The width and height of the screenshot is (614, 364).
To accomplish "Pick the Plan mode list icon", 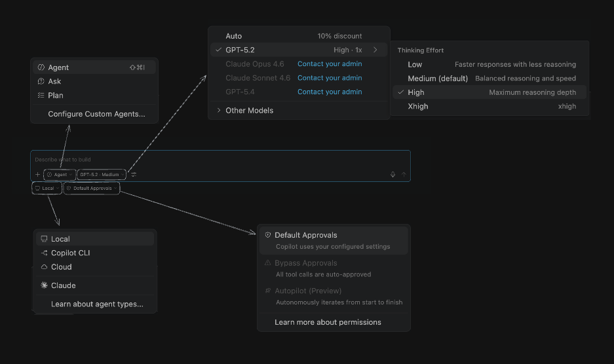I will (41, 95).
